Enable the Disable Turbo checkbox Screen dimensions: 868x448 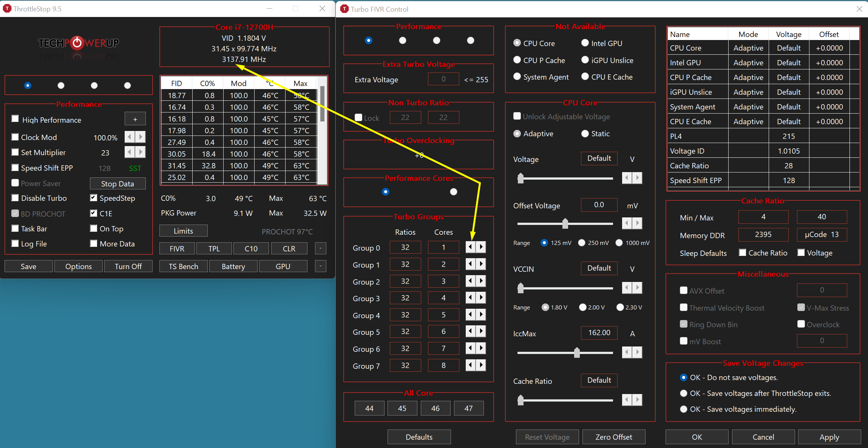(x=15, y=198)
